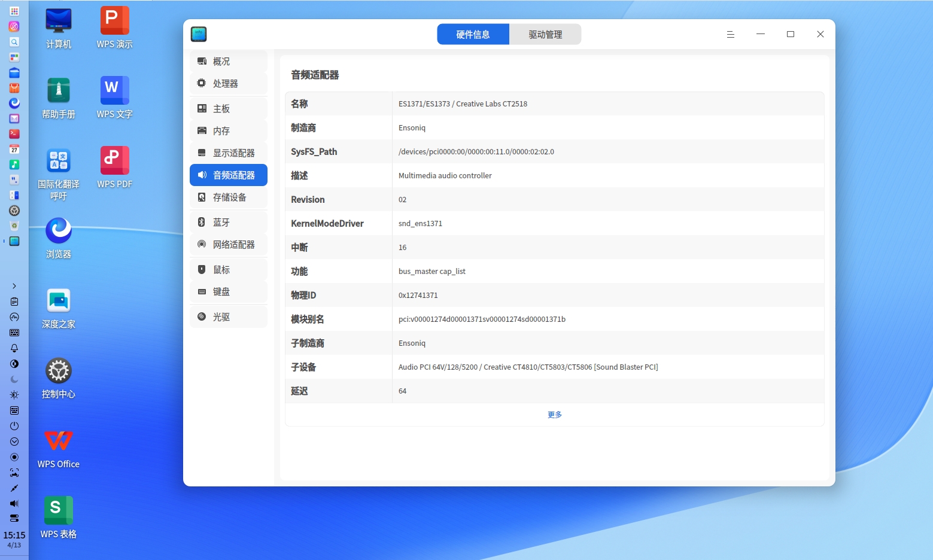Open the 主板 motherboard section

point(229,109)
